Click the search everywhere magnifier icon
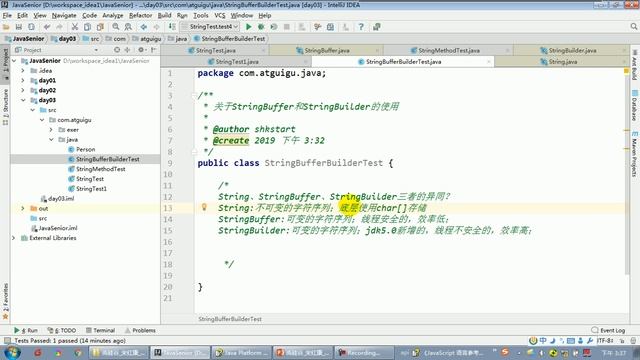This screenshot has width=640, height=360. pyautogui.click(x=633, y=27)
